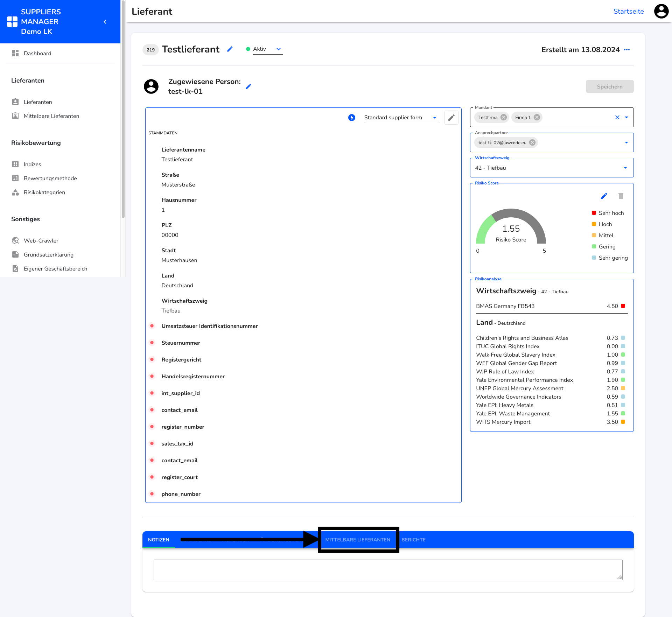Click the supplier ID badge 219
The image size is (672, 617).
pyautogui.click(x=150, y=50)
